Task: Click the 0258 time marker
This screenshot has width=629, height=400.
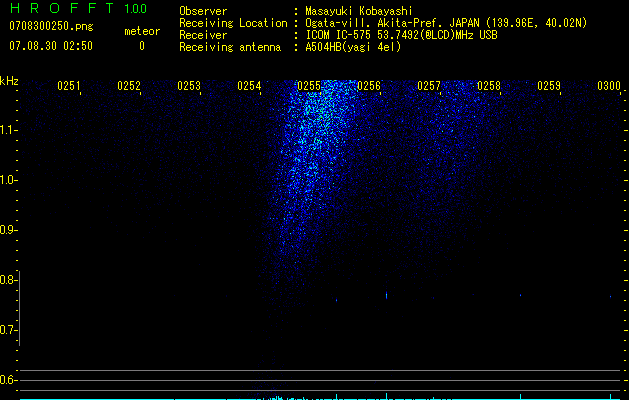Action: coord(489,86)
